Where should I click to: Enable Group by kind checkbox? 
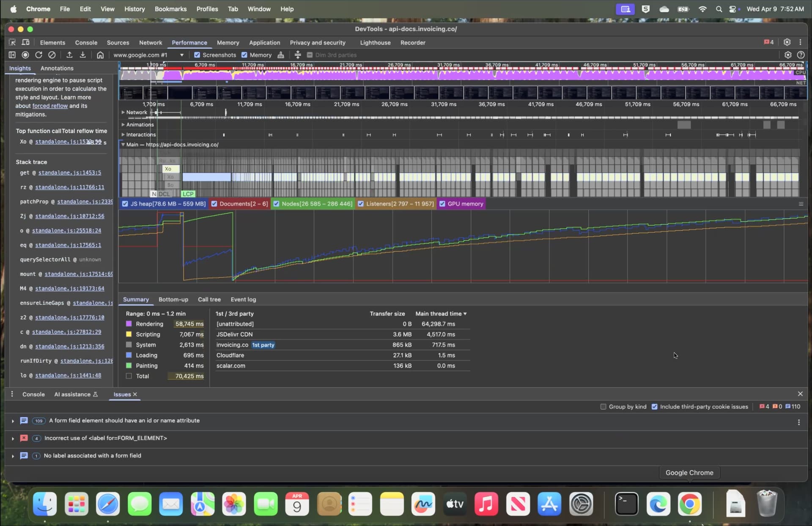click(x=603, y=407)
